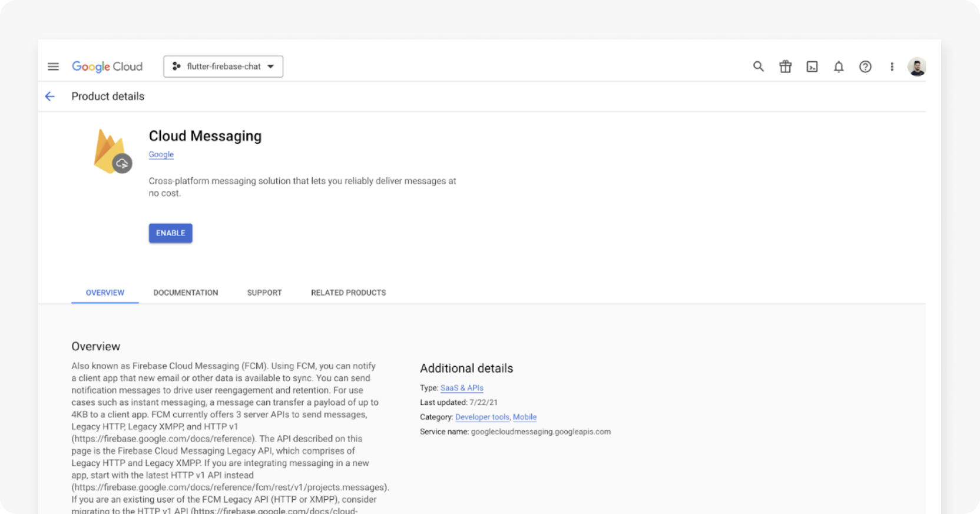Open the Mobile category link
Screen dimensions: 980x514
coord(525,417)
